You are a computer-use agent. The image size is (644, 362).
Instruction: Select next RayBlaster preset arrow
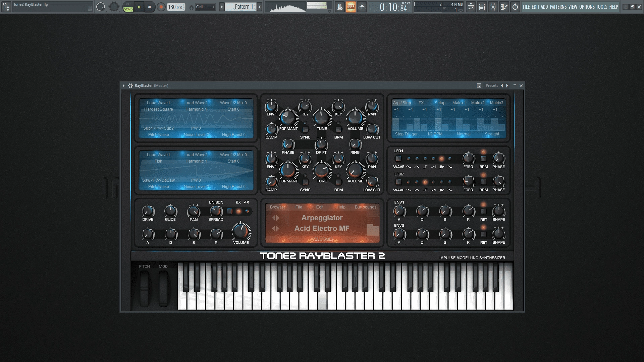[x=507, y=85]
